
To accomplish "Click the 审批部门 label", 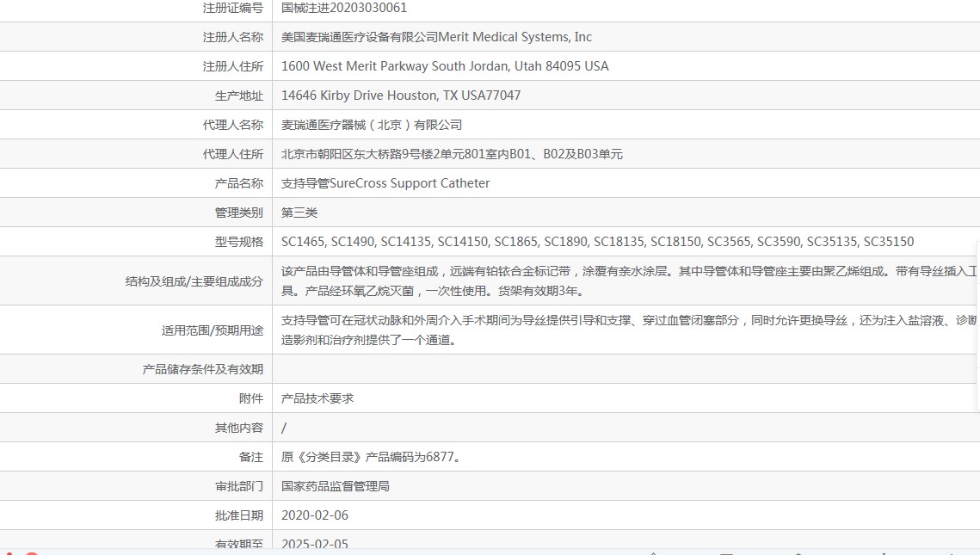I will [238, 486].
